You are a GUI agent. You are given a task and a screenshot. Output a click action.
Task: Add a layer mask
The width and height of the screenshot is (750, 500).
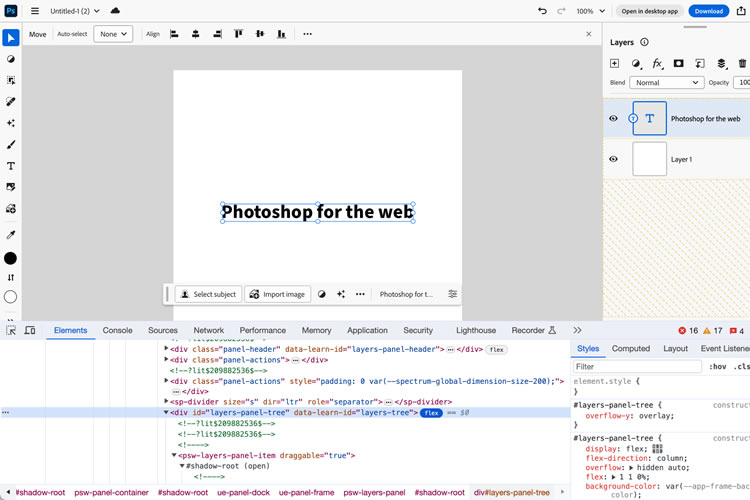(679, 63)
